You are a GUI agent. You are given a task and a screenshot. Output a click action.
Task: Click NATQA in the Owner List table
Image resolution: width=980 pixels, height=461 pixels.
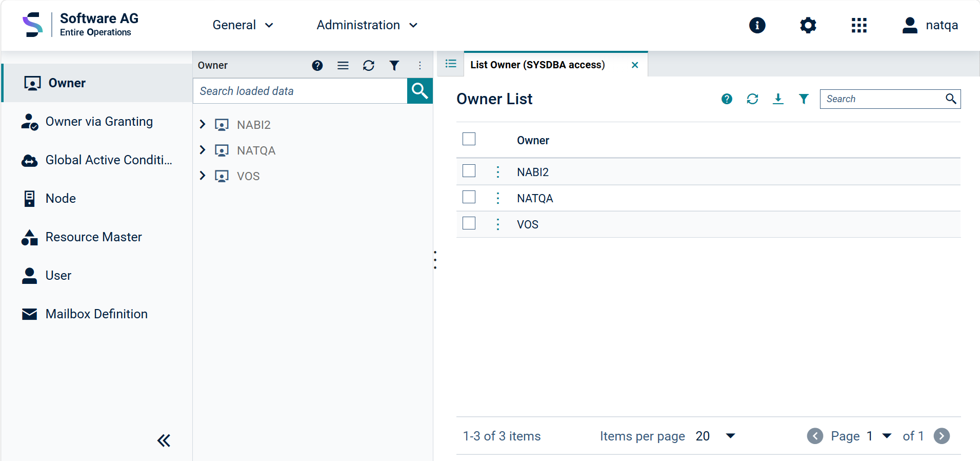(x=535, y=198)
